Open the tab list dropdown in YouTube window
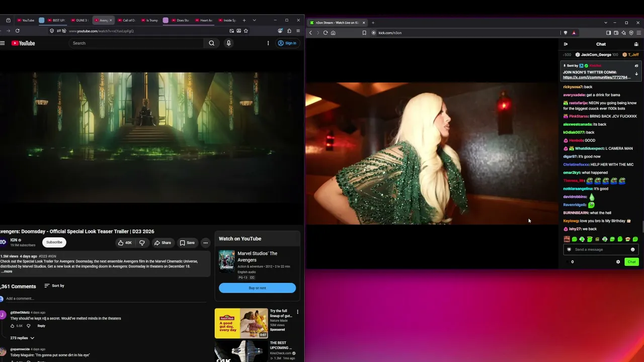Image resolution: width=644 pixels, height=362 pixels. click(x=254, y=20)
